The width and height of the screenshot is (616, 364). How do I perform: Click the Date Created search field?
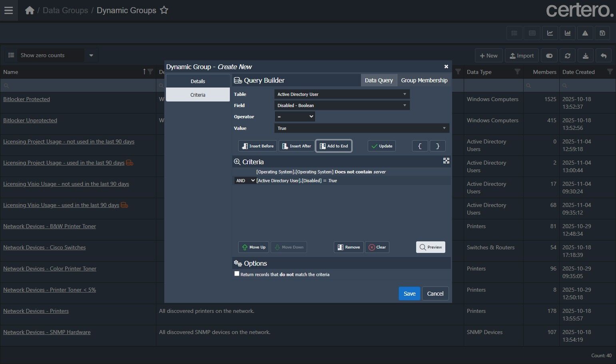coord(587,86)
